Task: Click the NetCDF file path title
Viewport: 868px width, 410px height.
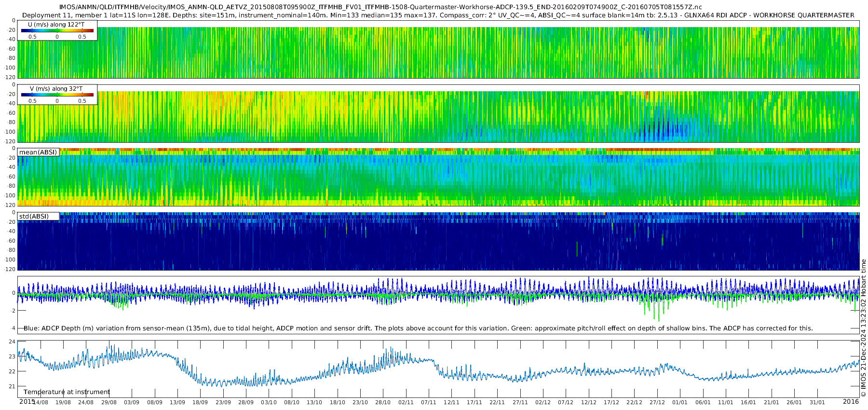Action: [x=380, y=7]
